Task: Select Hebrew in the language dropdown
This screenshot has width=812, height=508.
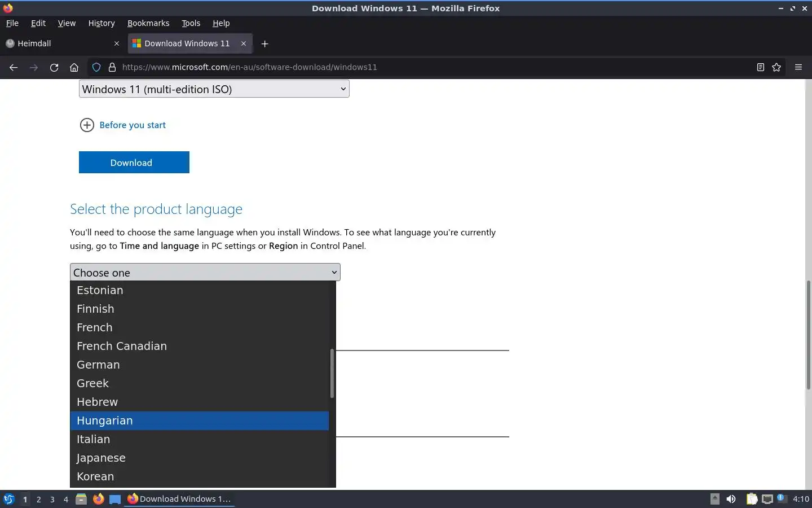Action: (x=200, y=402)
